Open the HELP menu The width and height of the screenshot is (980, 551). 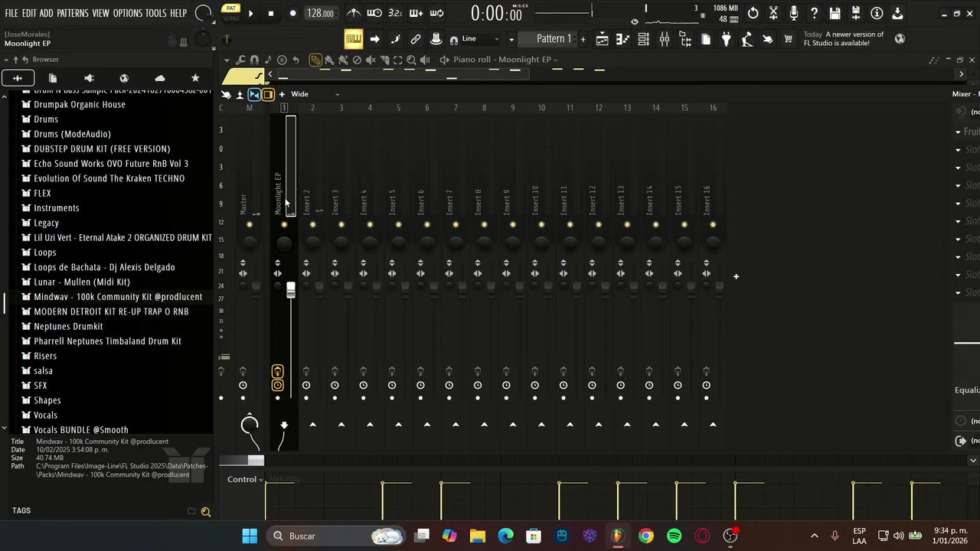178,13
